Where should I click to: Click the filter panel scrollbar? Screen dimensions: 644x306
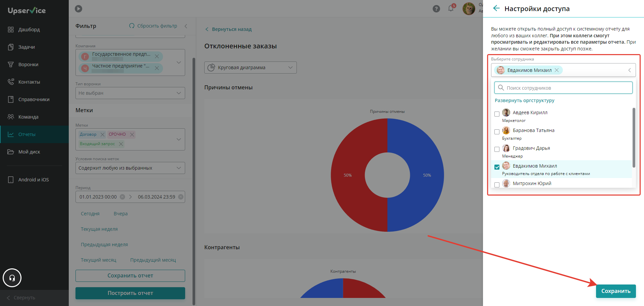194,181
